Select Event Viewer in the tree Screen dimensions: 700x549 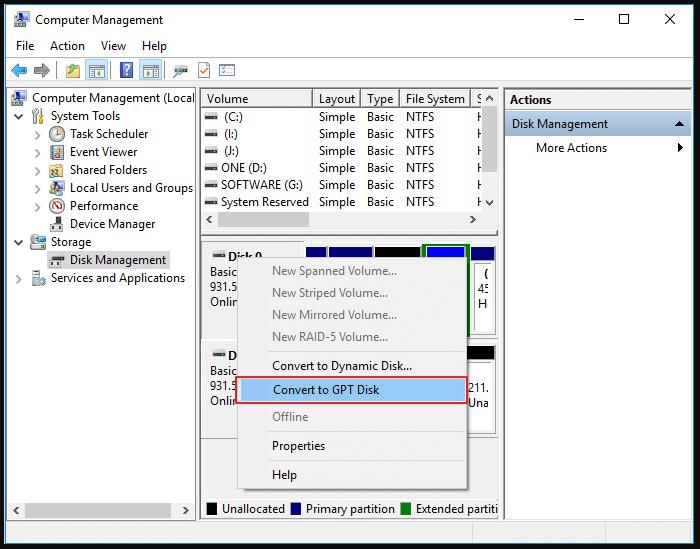(103, 152)
